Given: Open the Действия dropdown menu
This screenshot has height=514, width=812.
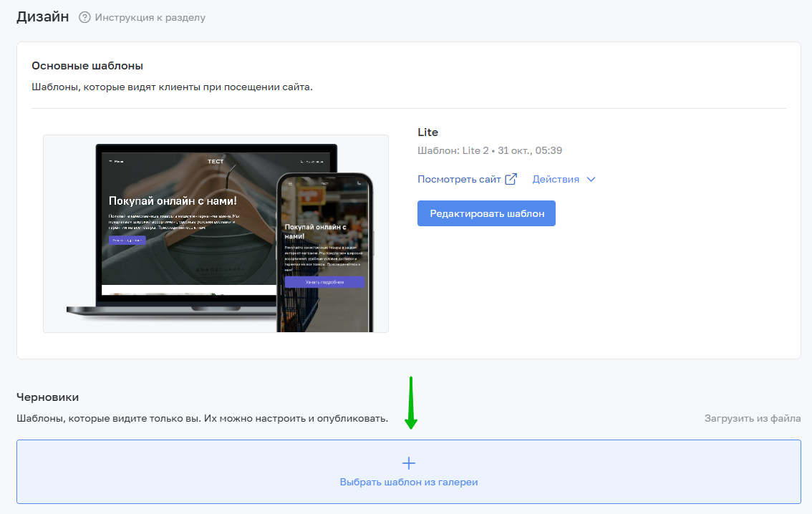Looking at the screenshot, I should [556, 180].
